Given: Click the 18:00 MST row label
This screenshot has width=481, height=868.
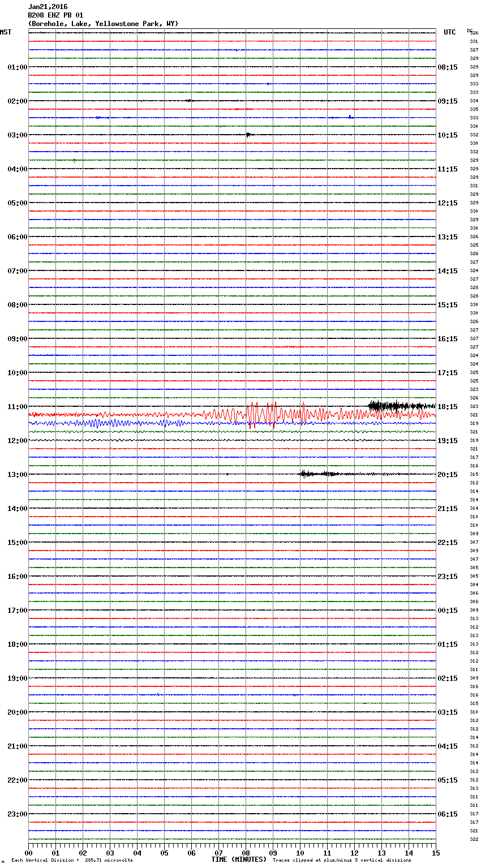Looking at the screenshot, I should coord(17,644).
